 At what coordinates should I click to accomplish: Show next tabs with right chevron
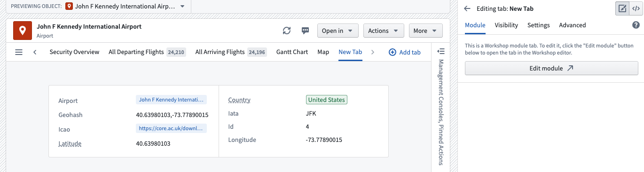(x=373, y=52)
